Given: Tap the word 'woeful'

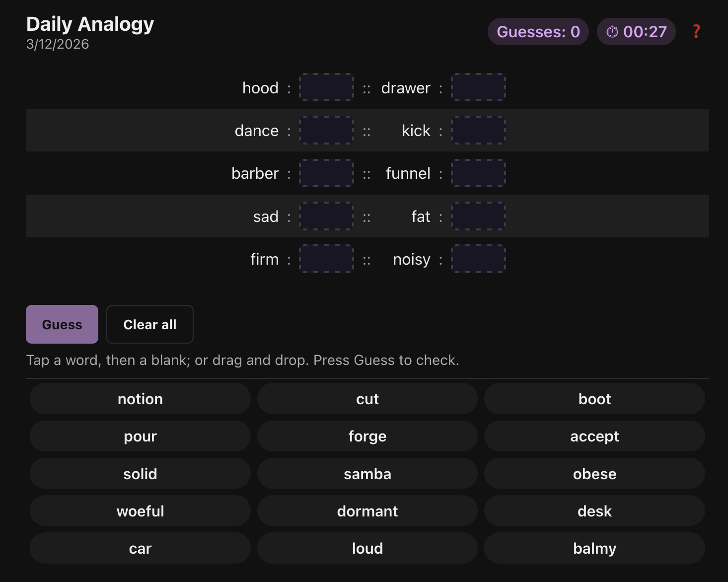Looking at the screenshot, I should [x=140, y=511].
